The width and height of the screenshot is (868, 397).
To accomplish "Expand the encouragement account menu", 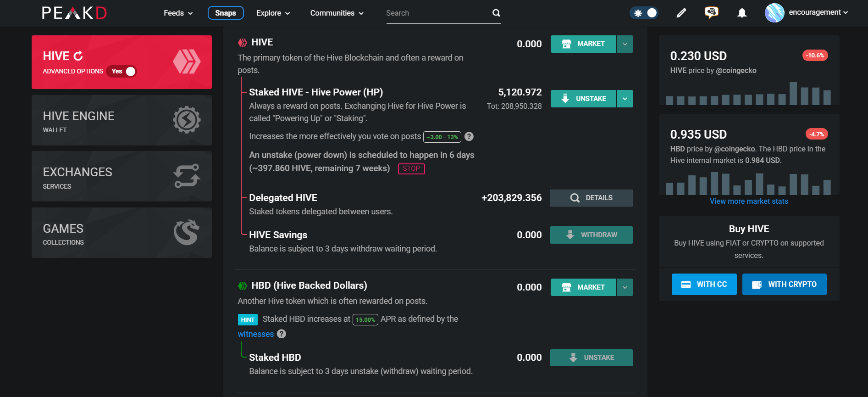I will coord(818,12).
